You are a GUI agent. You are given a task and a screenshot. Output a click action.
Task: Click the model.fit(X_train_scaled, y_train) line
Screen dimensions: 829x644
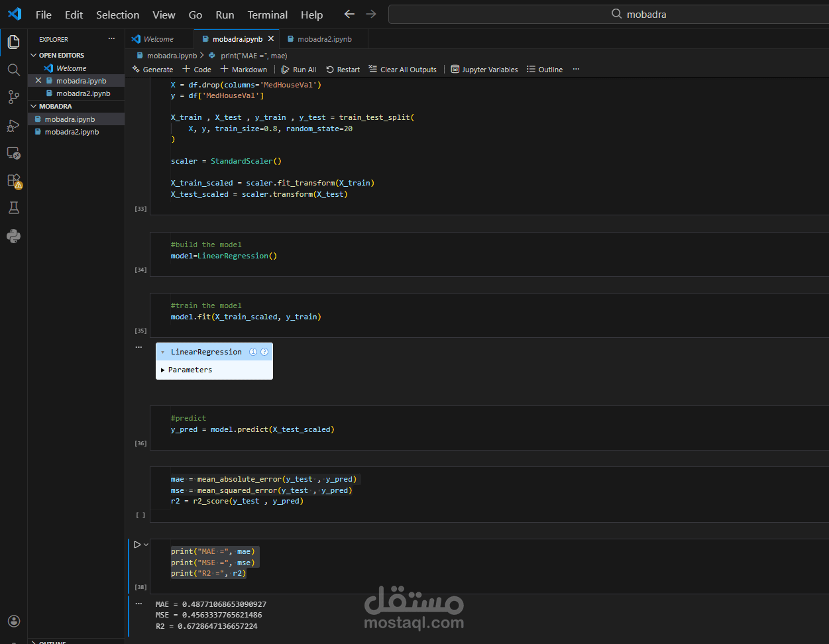pos(246,317)
